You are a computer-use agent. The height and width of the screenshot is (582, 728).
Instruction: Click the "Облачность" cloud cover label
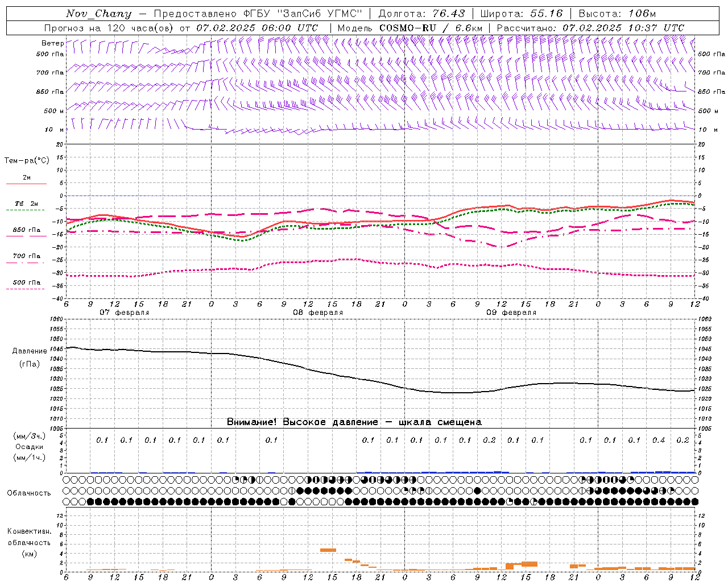click(29, 493)
